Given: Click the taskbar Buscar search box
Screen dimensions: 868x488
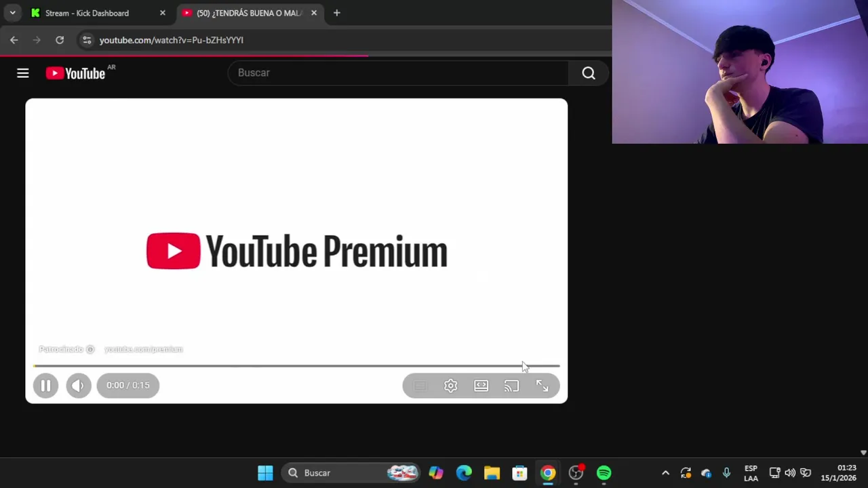Looking at the screenshot, I should tap(350, 473).
